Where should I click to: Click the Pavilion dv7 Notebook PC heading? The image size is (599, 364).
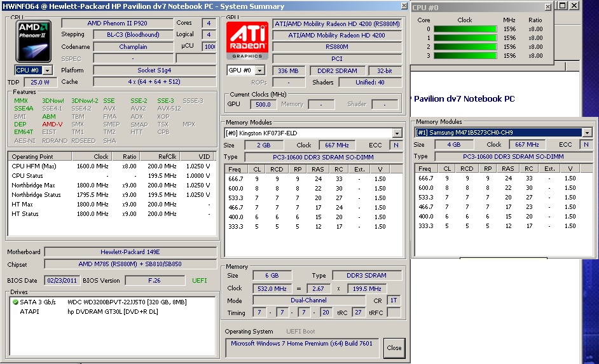464,99
